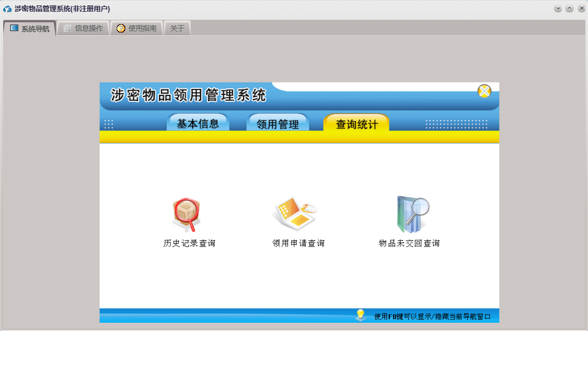
Task: Switch to the 领用管理 section
Action: (277, 123)
